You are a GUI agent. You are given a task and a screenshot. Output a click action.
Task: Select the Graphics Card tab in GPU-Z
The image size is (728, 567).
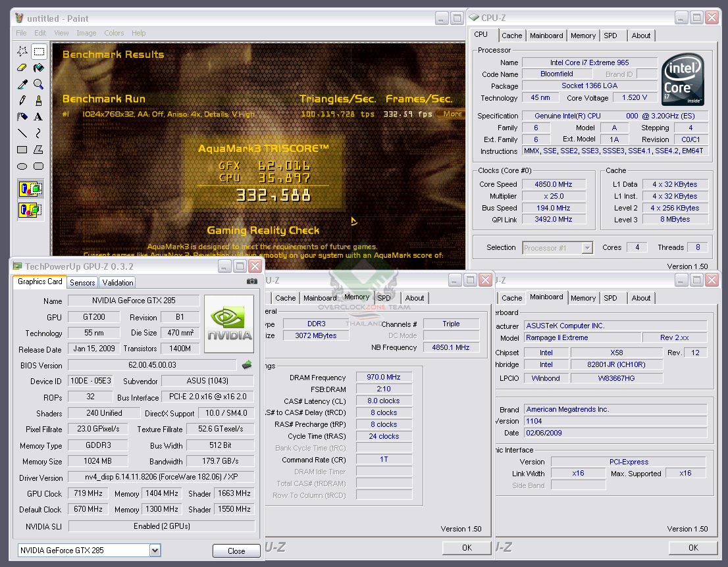40,282
